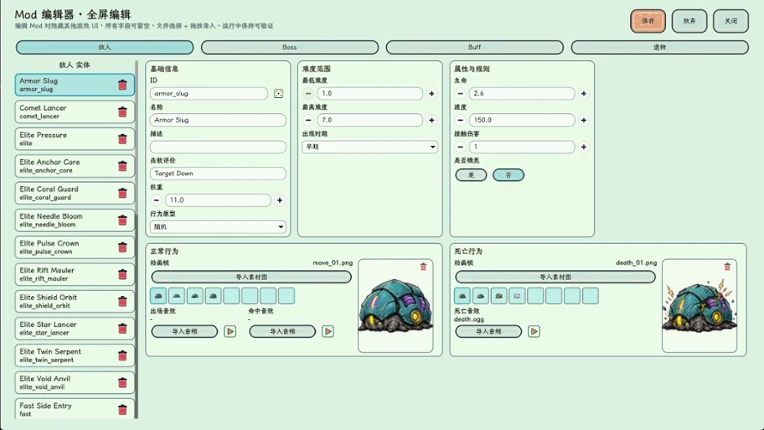764x430 pixels.
Task: Remove the death_01.png sprite via its trash icon
Action: [727, 266]
